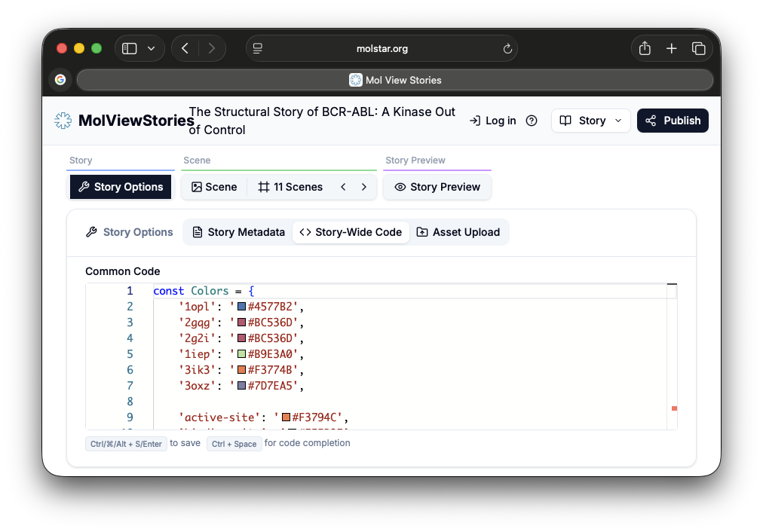This screenshot has height=532, width=763.
Task: Click the Log in link
Action: (492, 121)
